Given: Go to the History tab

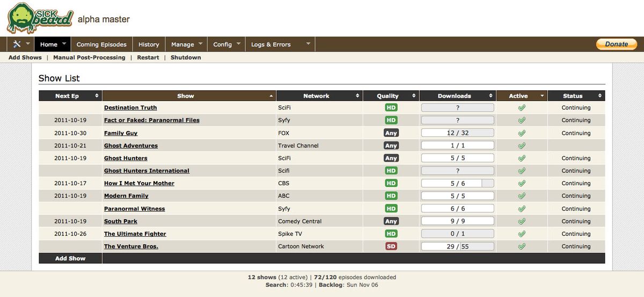Looking at the screenshot, I should coord(149,45).
